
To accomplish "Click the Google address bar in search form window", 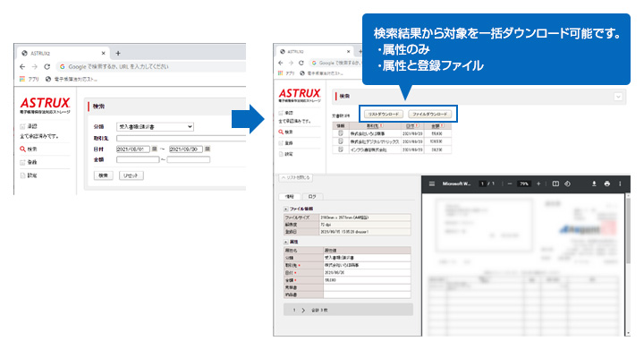I will click(x=152, y=66).
